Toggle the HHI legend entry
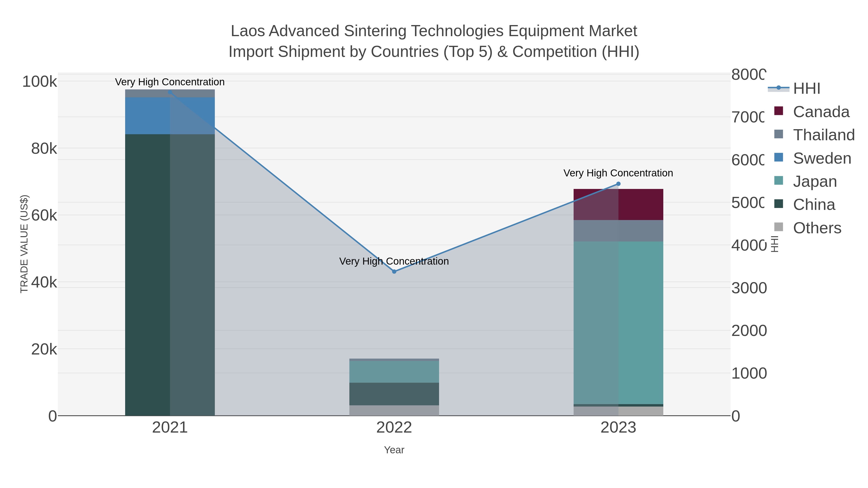 tap(794, 89)
